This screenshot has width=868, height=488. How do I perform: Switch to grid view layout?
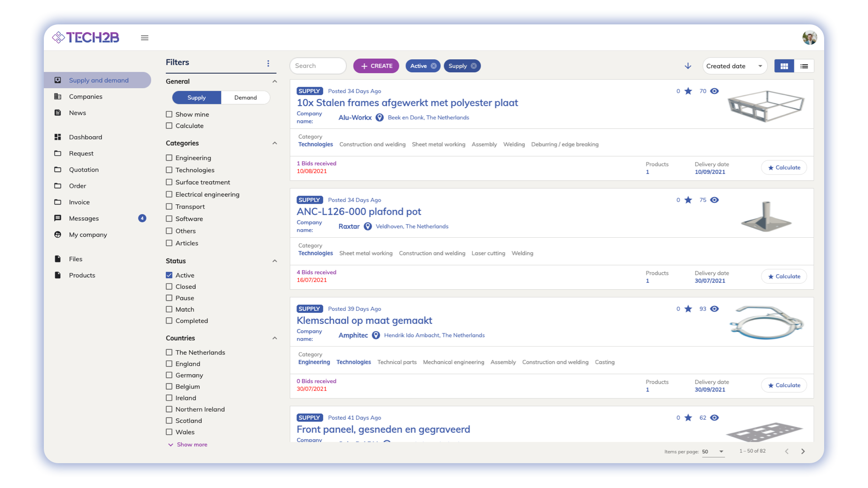(x=784, y=66)
